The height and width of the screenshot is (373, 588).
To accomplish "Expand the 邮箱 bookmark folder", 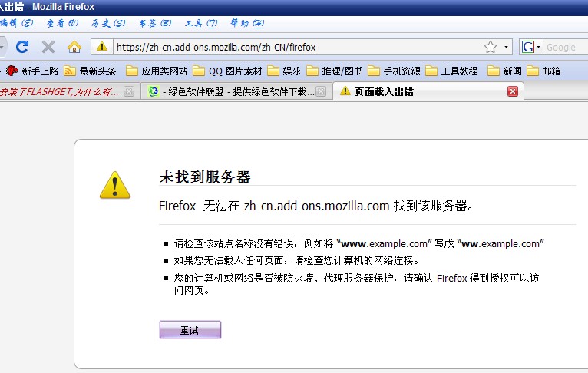I will (543, 71).
